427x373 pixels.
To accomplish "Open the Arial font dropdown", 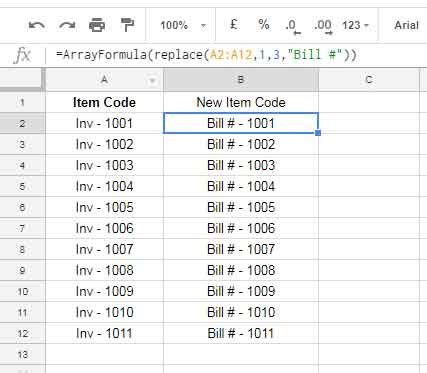I will (x=406, y=25).
